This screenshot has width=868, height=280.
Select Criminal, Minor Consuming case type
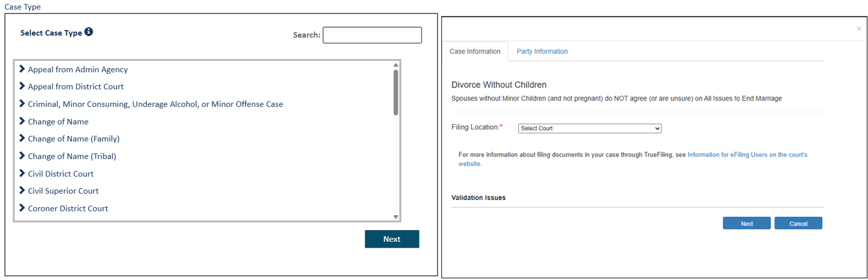point(155,104)
